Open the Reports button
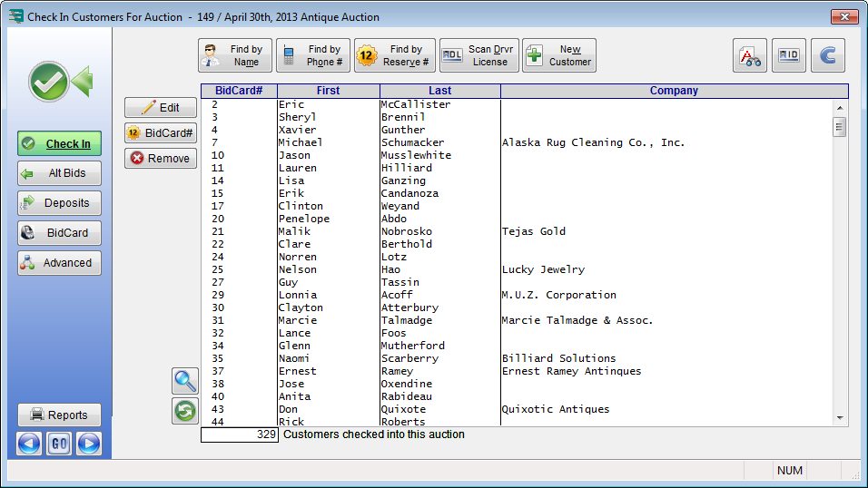Image resolution: width=868 pixels, height=488 pixels. click(59, 415)
